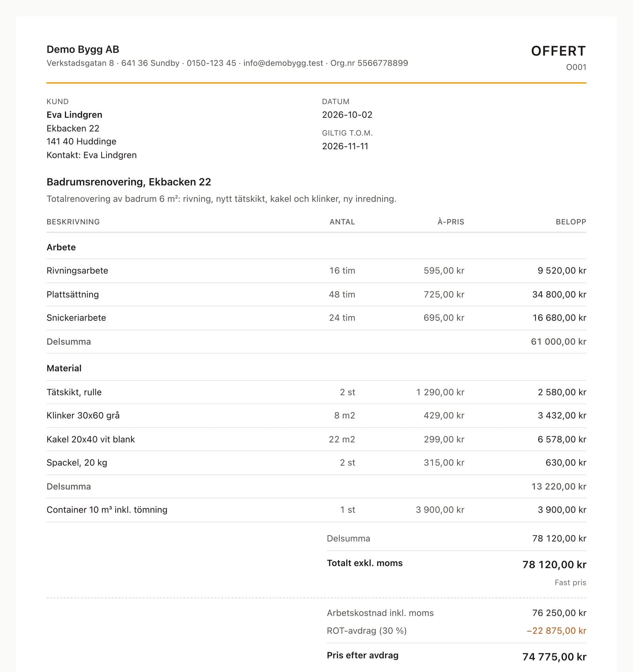Click the Arbete subtotal 61 000,00 kr
The image size is (633, 672).
click(558, 341)
